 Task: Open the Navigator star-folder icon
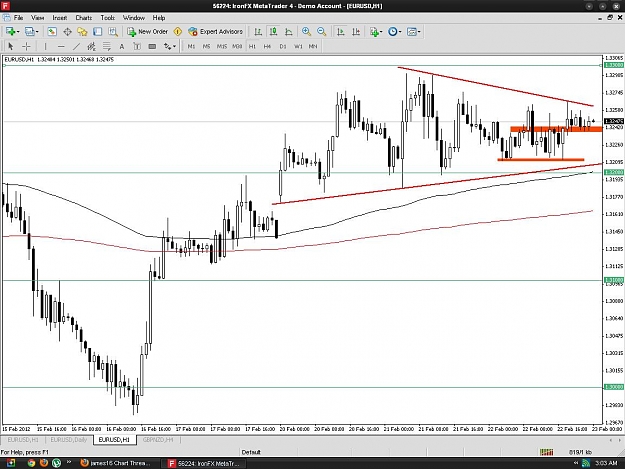82,31
